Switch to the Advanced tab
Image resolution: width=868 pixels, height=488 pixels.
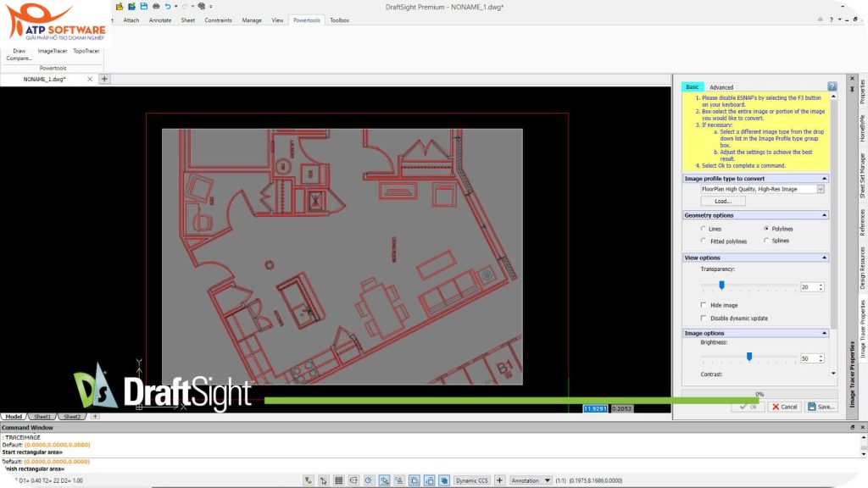(x=721, y=86)
